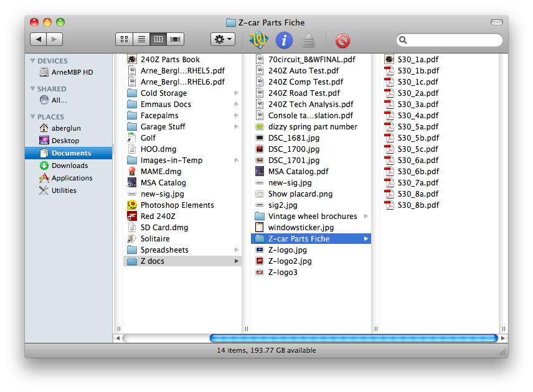Toggle the toolbar with the pill button
Screen dimensions: 533x392
click(x=497, y=22)
